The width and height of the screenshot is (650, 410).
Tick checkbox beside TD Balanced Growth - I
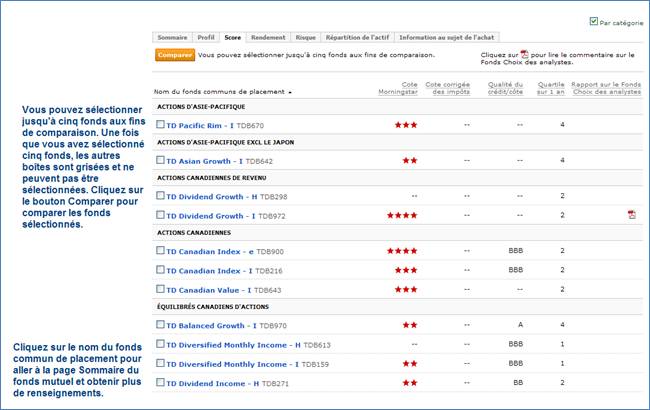[x=160, y=325]
